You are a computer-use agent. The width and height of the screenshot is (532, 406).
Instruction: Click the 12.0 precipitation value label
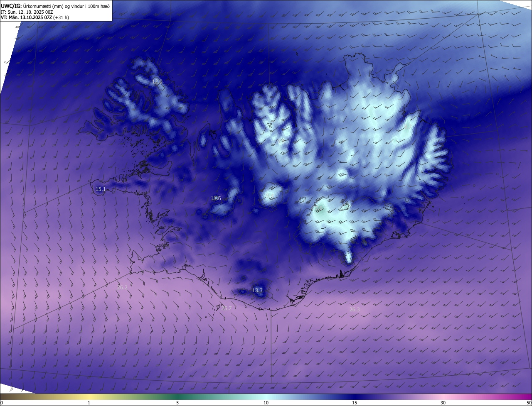pyautogui.click(x=157, y=82)
